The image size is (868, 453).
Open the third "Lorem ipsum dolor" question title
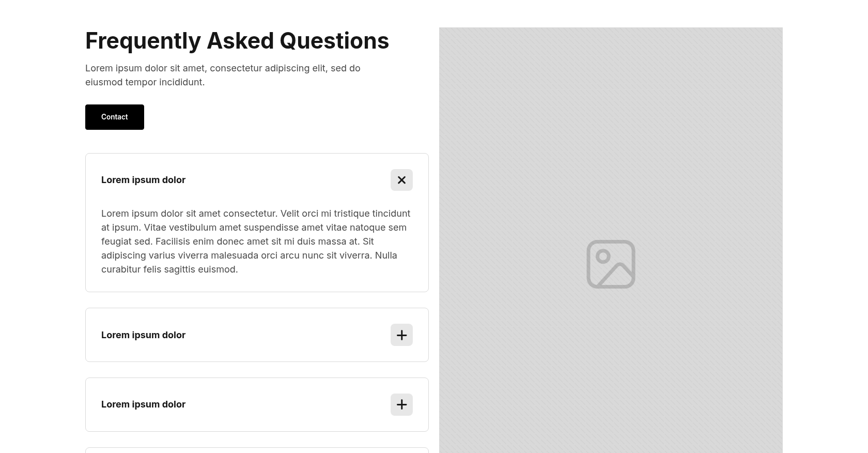pyautogui.click(x=143, y=404)
